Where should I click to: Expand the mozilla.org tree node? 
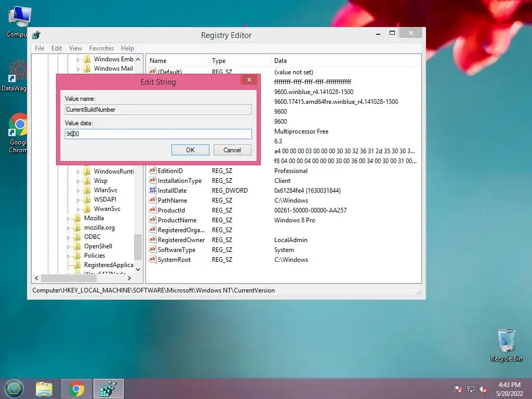click(68, 229)
